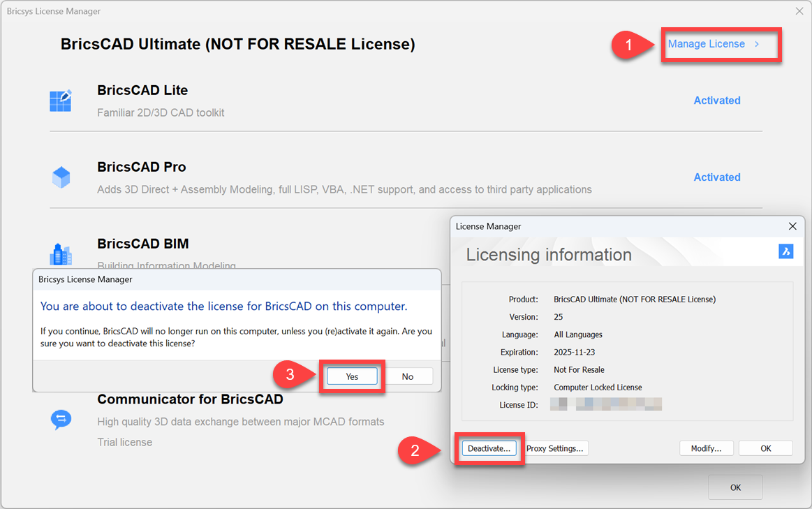Click the BricsCAD Pro cube icon
The height and width of the screenshot is (509, 812).
tap(61, 177)
